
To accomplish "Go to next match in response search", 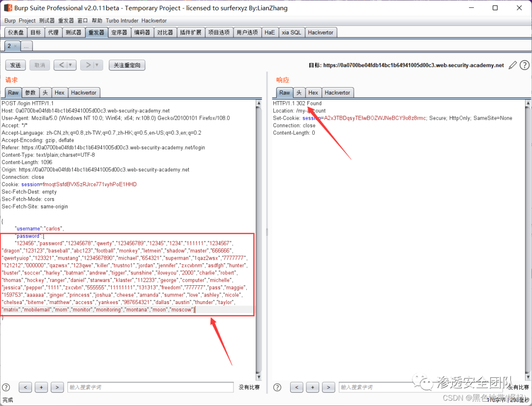I will tap(329, 387).
